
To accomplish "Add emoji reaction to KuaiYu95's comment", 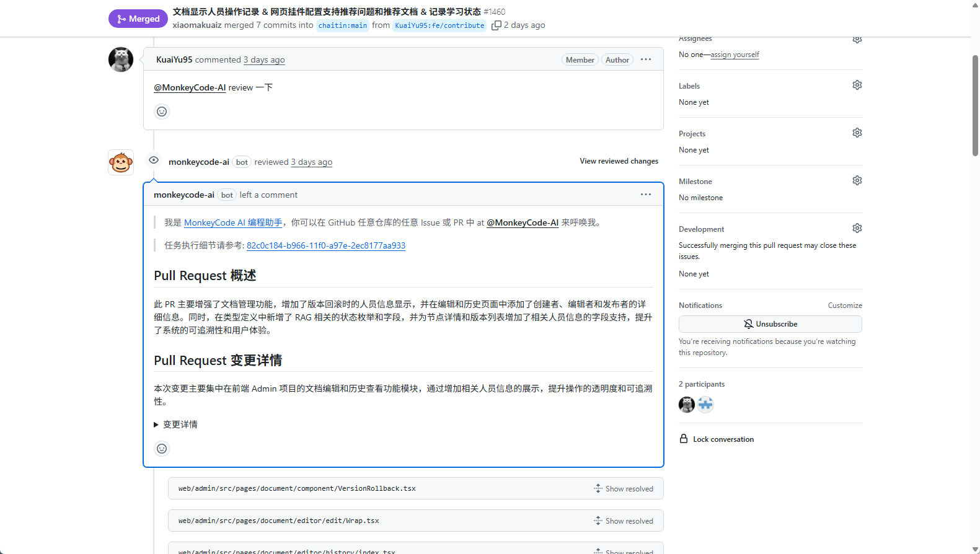I will coord(162,112).
